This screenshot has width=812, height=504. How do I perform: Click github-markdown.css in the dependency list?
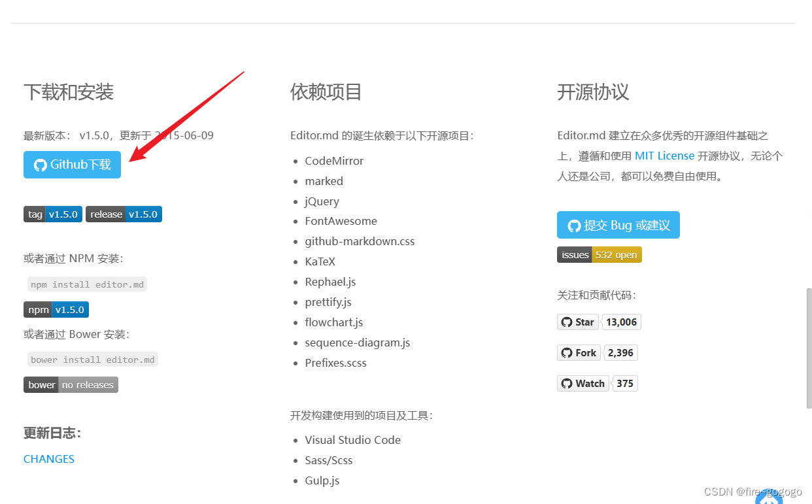tap(360, 241)
